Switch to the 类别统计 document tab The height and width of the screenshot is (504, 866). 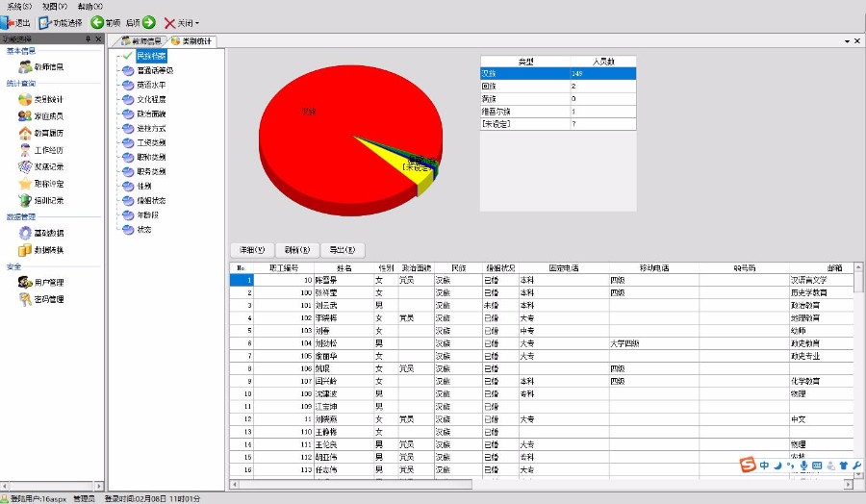point(191,41)
